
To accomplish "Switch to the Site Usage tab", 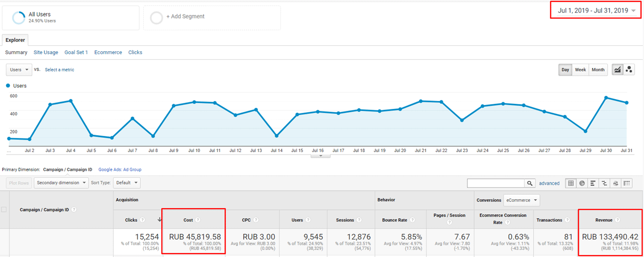I will pos(46,52).
